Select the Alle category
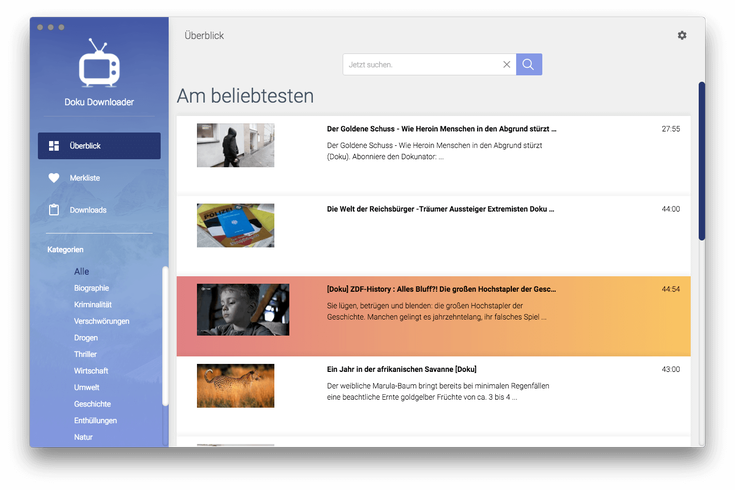This screenshot has height=490, width=735. (81, 271)
